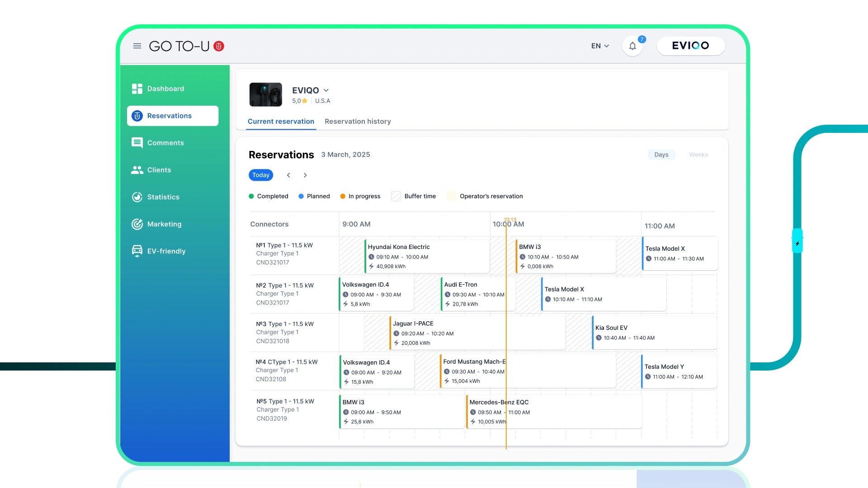Open the hamburger menu icon

137,46
